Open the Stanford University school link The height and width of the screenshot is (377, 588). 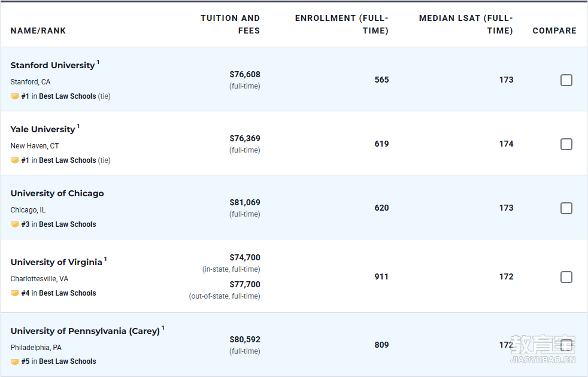[53, 65]
